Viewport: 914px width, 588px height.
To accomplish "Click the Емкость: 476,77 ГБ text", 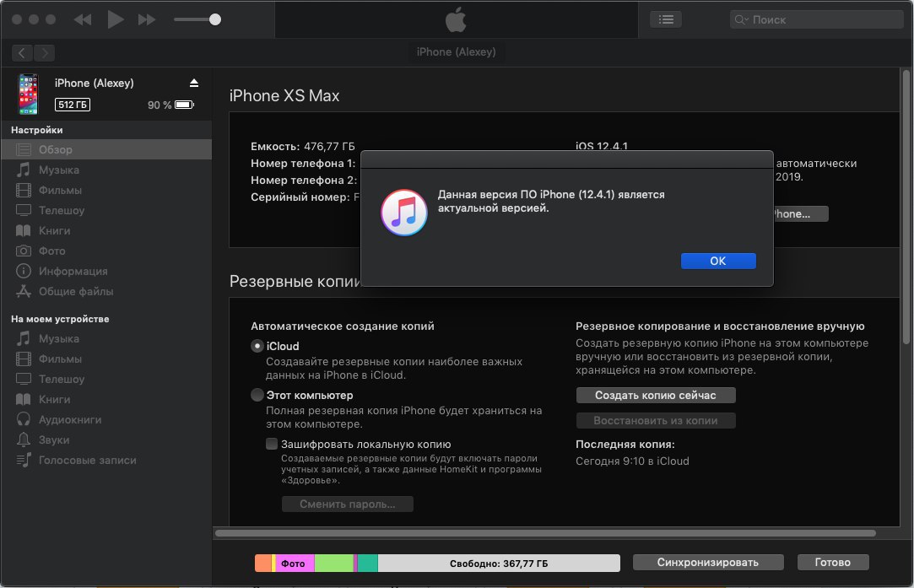I will pyautogui.click(x=302, y=146).
